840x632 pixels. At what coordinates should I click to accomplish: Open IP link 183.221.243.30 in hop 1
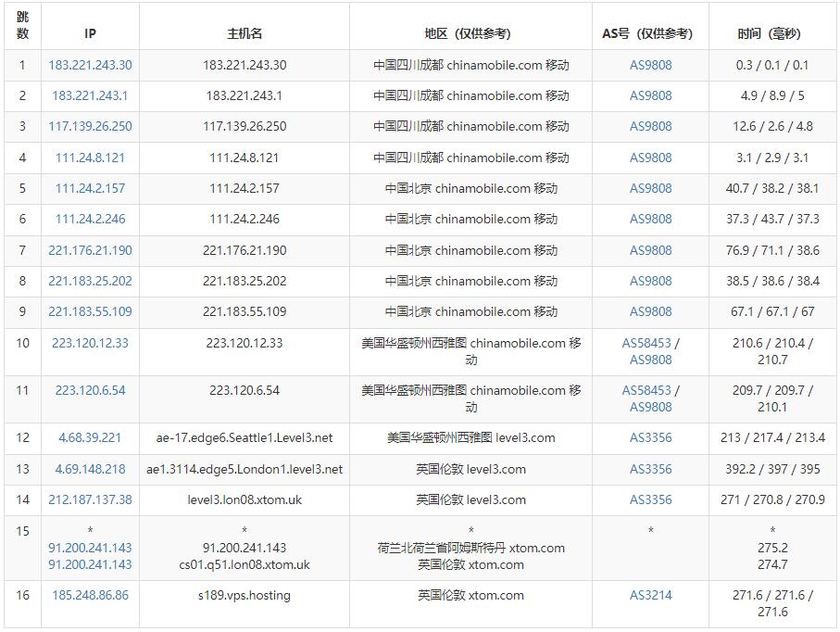point(90,65)
